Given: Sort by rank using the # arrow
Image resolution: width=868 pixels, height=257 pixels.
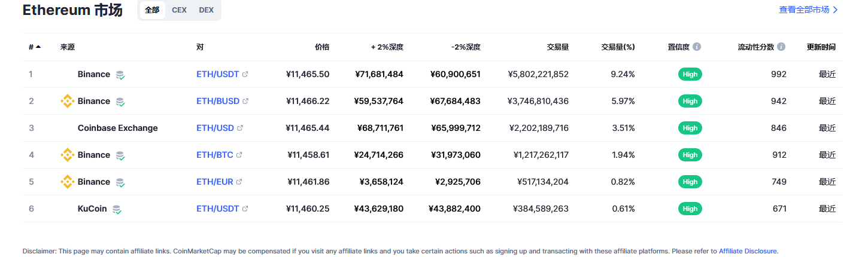Looking at the screenshot, I should 38,47.
